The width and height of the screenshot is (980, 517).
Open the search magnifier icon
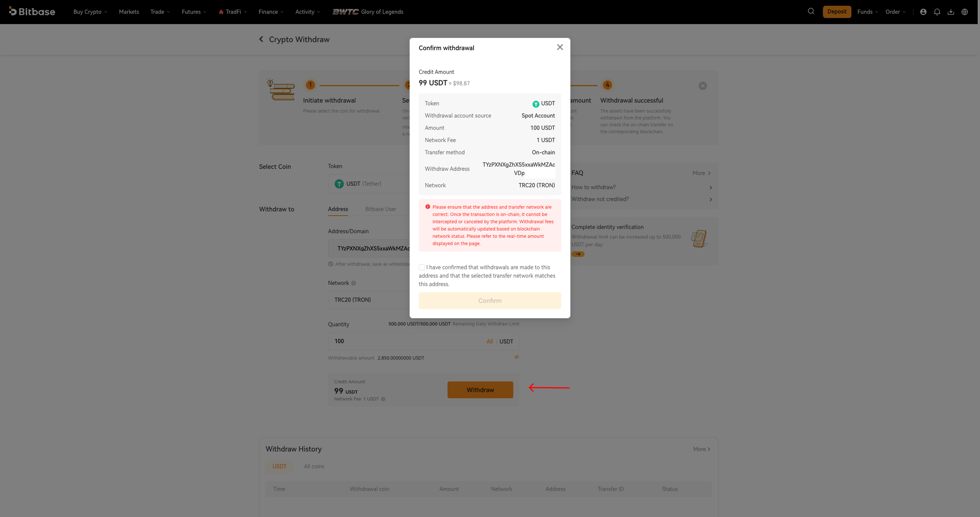[811, 11]
